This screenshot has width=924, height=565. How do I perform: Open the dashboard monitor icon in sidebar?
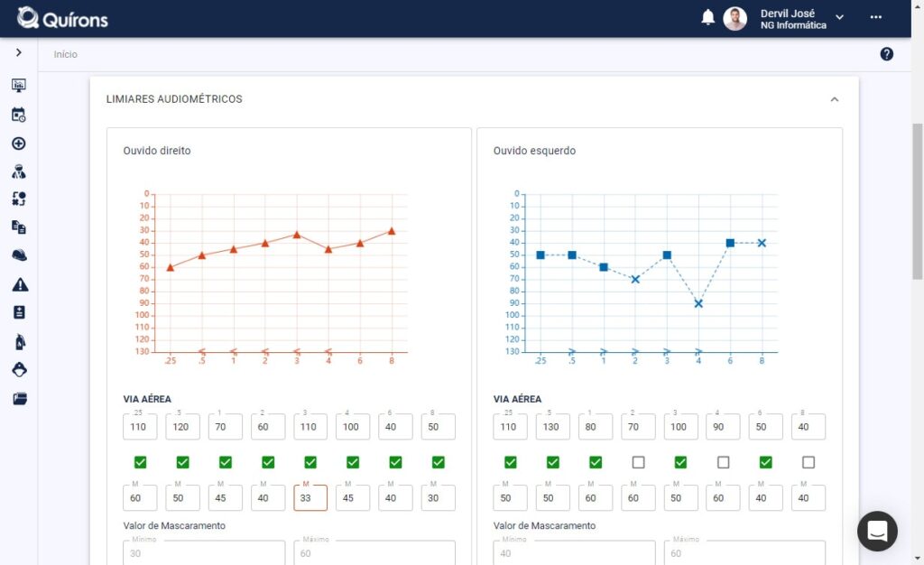tap(19, 86)
